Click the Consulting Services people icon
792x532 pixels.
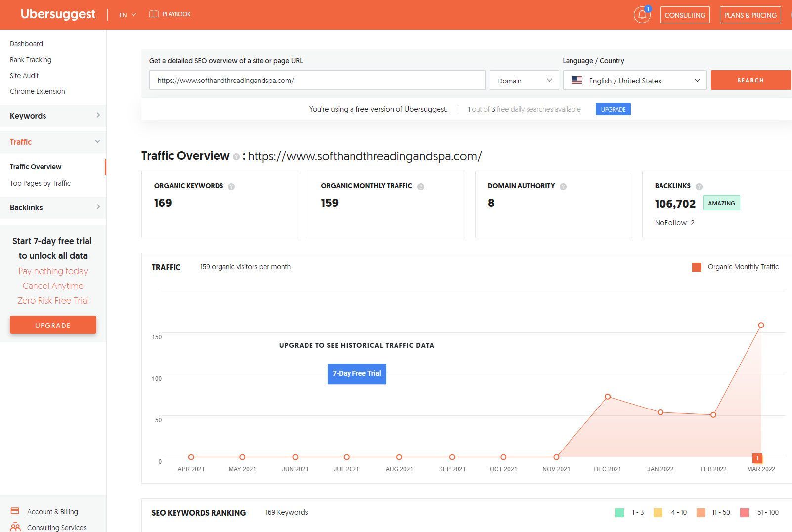15,527
